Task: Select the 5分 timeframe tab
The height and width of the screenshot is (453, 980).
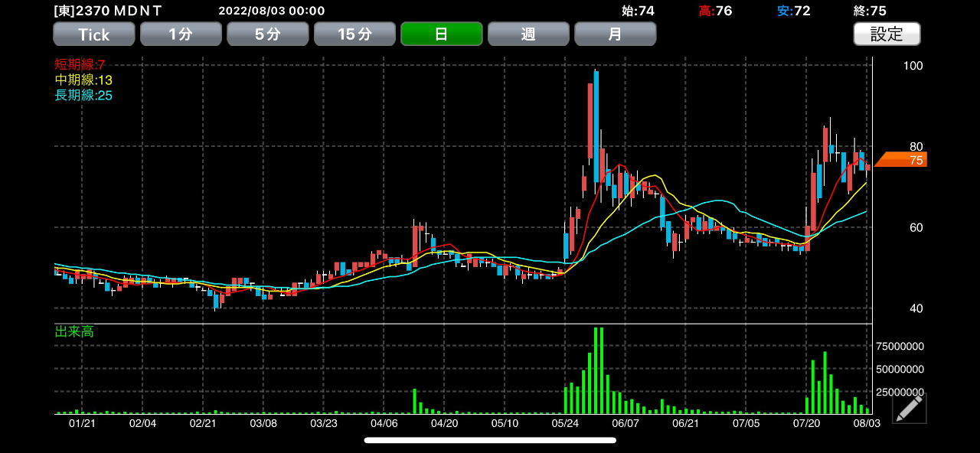Action: [x=268, y=34]
